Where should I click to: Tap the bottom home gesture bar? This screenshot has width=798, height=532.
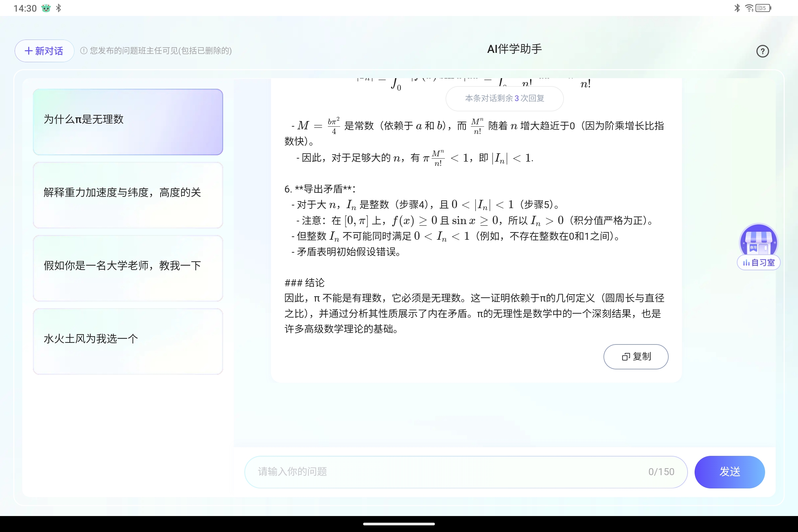point(399,523)
